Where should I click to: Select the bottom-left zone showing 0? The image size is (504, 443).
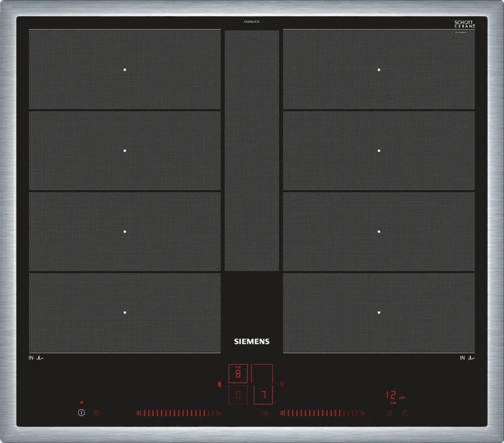pos(238,396)
